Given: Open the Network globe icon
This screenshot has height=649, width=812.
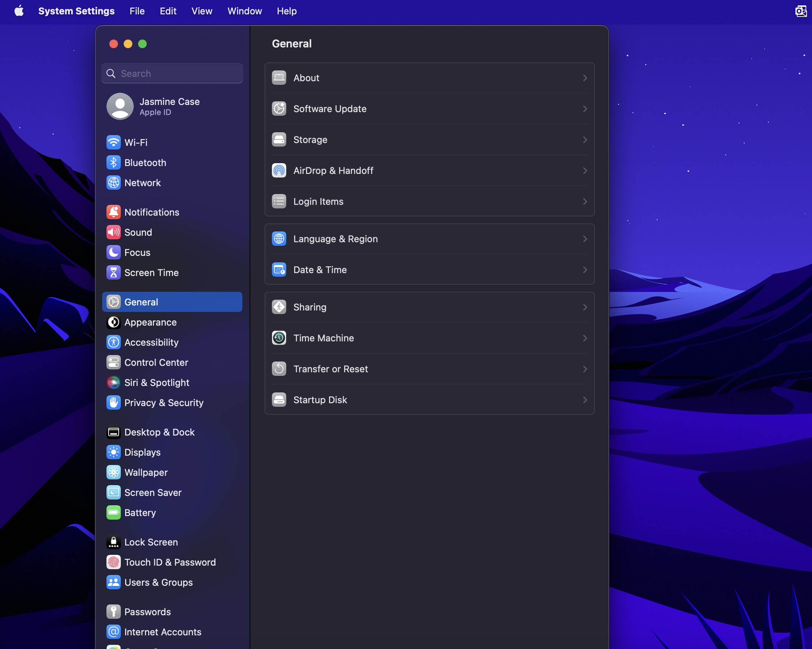Looking at the screenshot, I should click(x=113, y=183).
